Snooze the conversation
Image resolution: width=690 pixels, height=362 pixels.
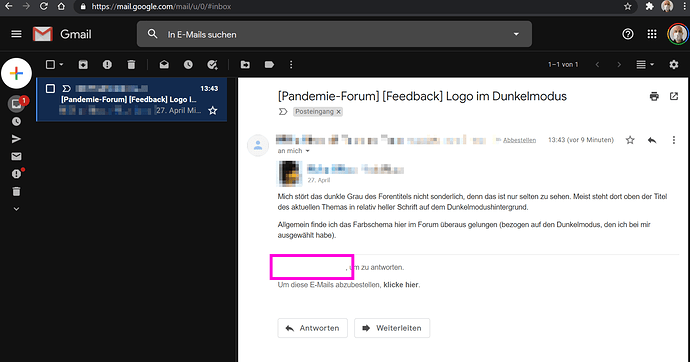coord(188,65)
